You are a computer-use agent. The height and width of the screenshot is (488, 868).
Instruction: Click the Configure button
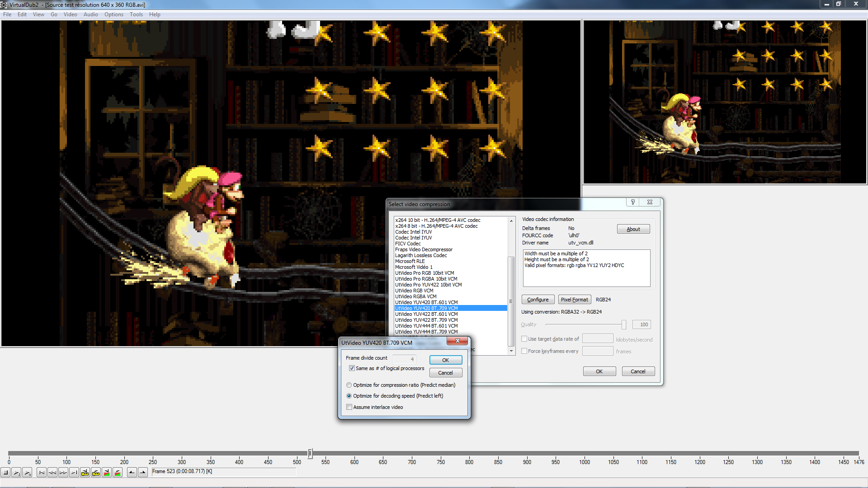(538, 300)
